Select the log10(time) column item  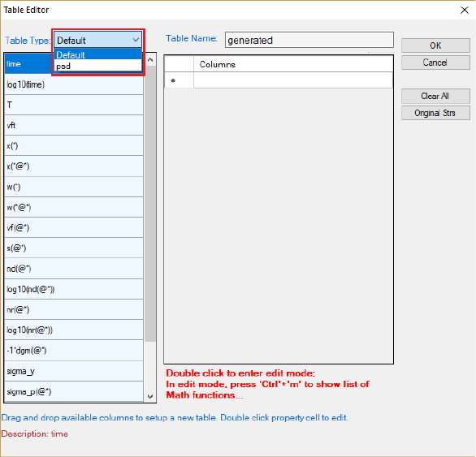click(74, 84)
